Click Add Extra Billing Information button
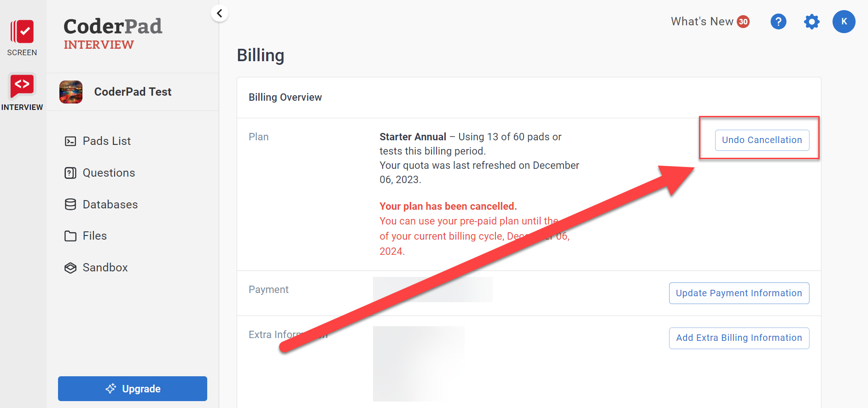868x408 pixels. 739,338
